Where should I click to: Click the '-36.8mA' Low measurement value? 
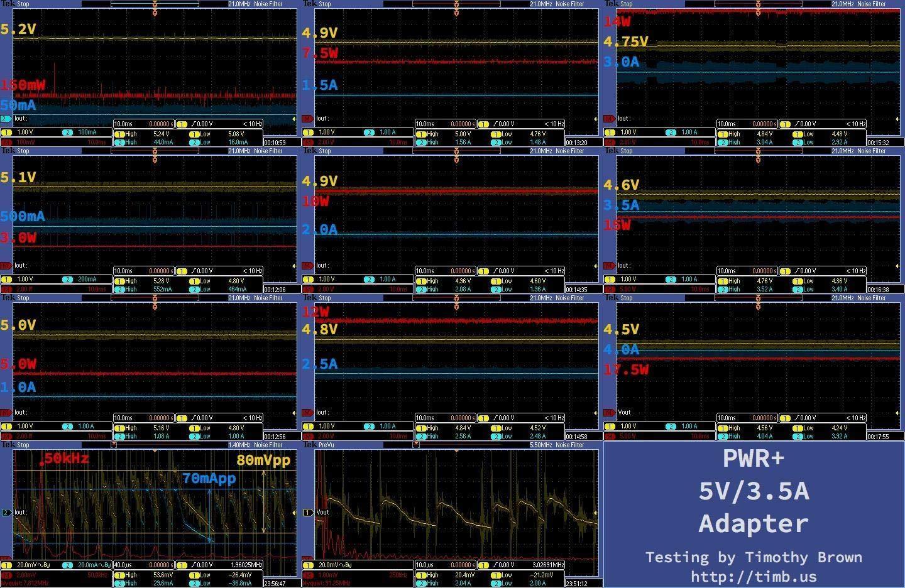241,583
